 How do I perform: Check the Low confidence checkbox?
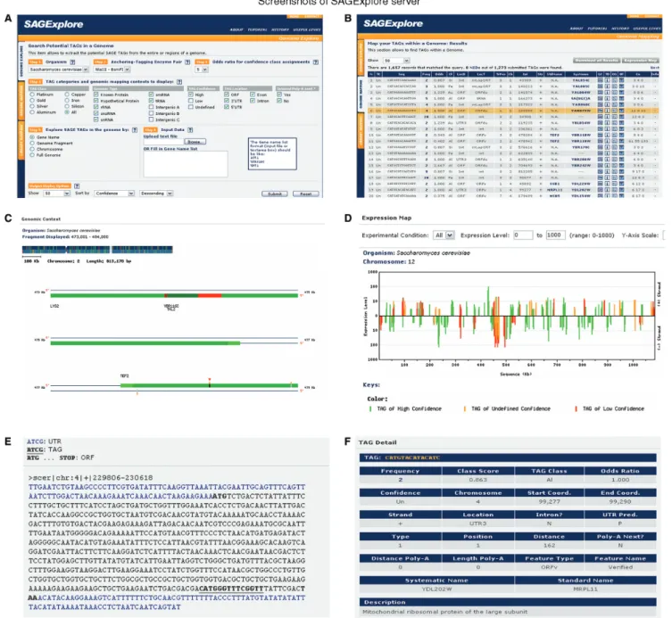[x=191, y=101]
